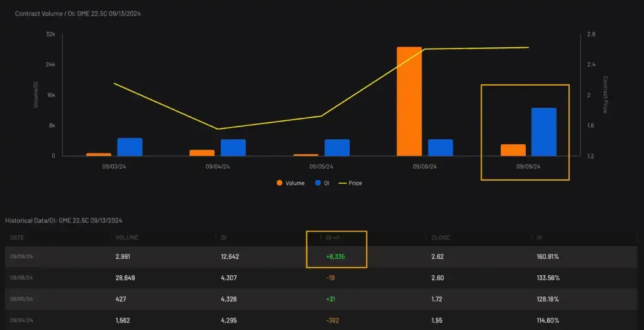The width and height of the screenshot is (644, 330).
Task: Click the volume cell 2,991
Action: pyautogui.click(x=123, y=257)
